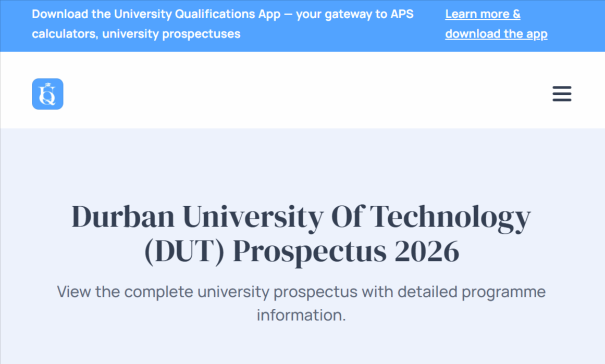The height and width of the screenshot is (364, 605).
Task: Click "detailed programme" in the subtitle
Action: (x=472, y=292)
